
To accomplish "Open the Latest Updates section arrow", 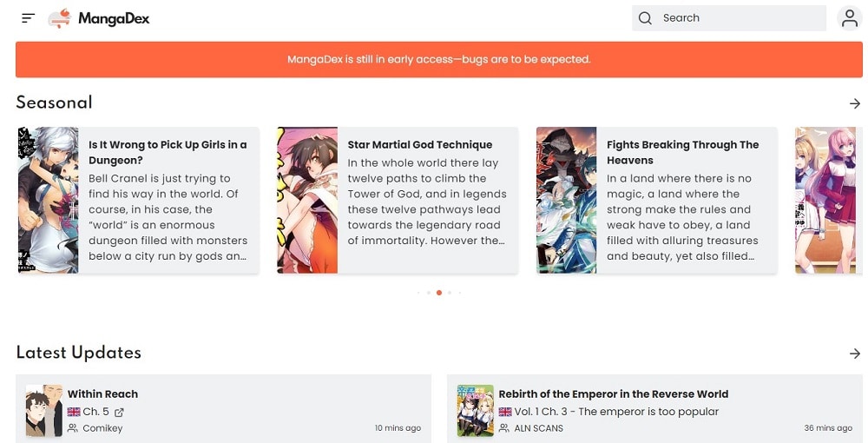I will tap(855, 354).
